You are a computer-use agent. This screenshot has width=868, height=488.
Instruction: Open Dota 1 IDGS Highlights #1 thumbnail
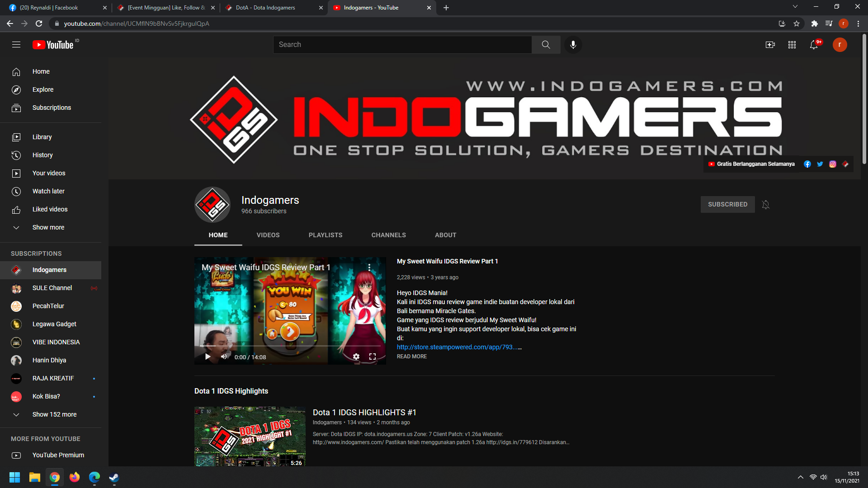point(250,436)
